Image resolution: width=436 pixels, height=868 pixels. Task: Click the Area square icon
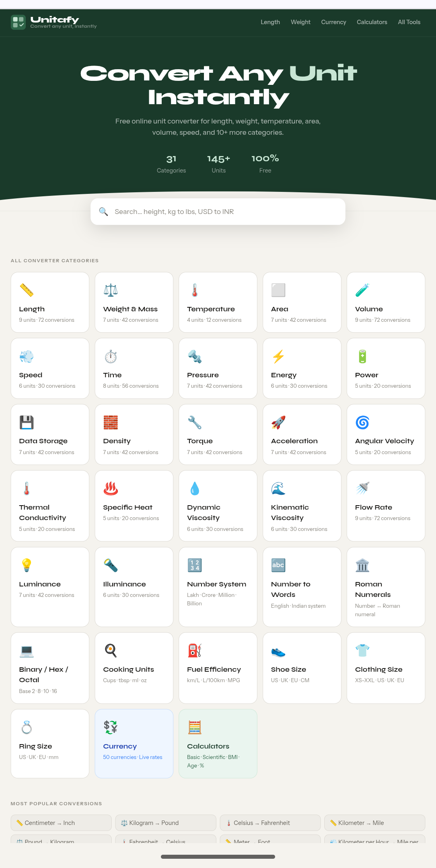(x=278, y=290)
